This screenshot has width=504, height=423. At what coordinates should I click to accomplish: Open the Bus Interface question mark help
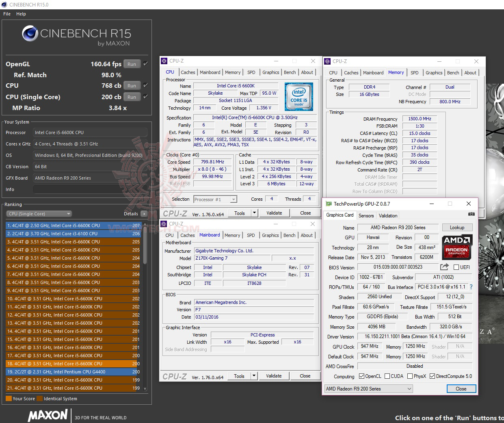point(471,287)
